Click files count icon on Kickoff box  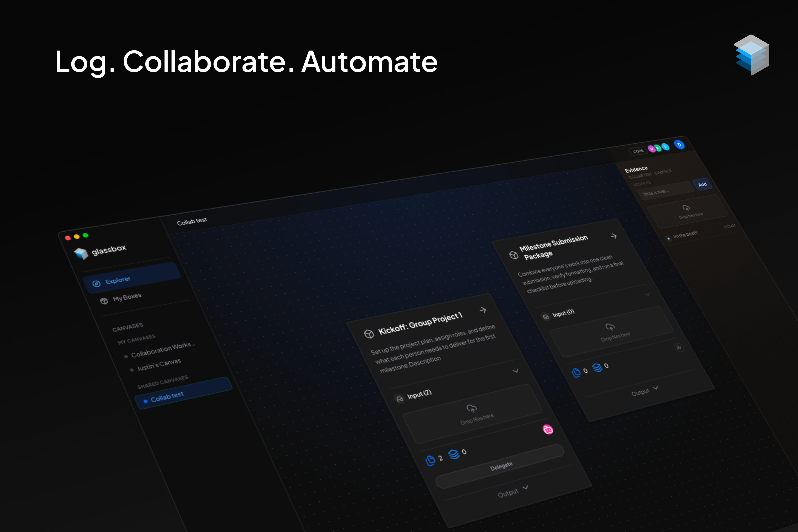(x=430, y=460)
